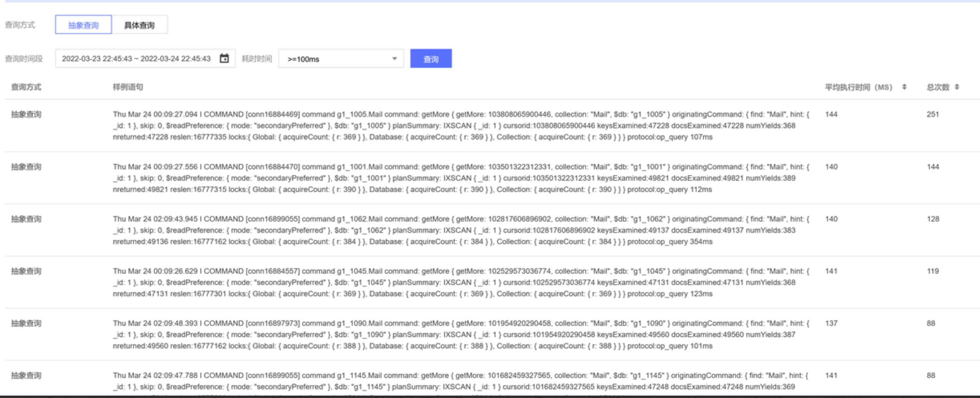Click the total count value 251
This screenshot has width=980, height=398.
point(932,114)
